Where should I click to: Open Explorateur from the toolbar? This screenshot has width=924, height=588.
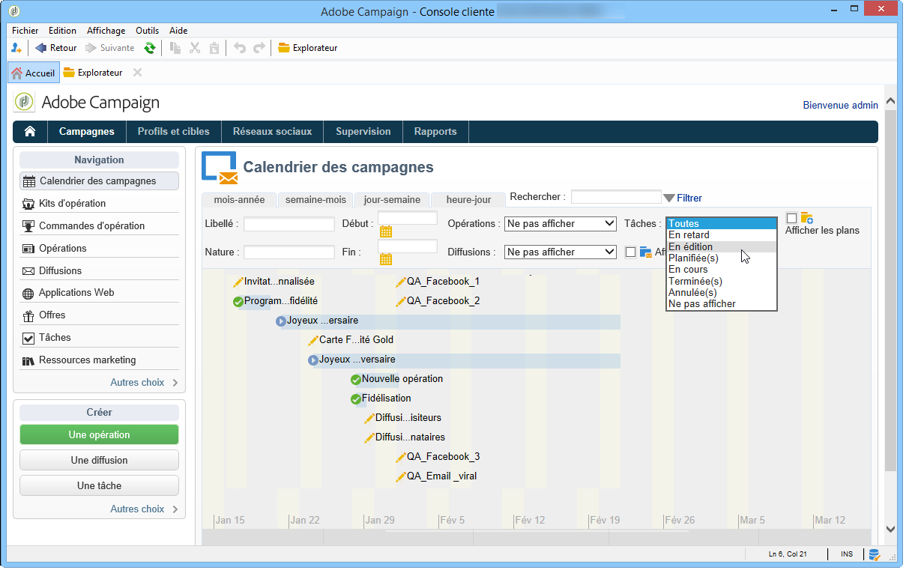308,48
